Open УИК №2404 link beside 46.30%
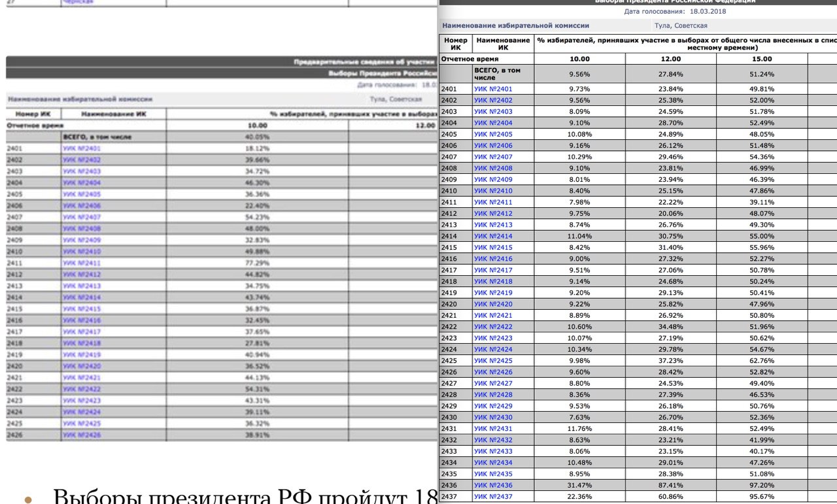Viewport: 837px width, 504px height. (x=82, y=183)
